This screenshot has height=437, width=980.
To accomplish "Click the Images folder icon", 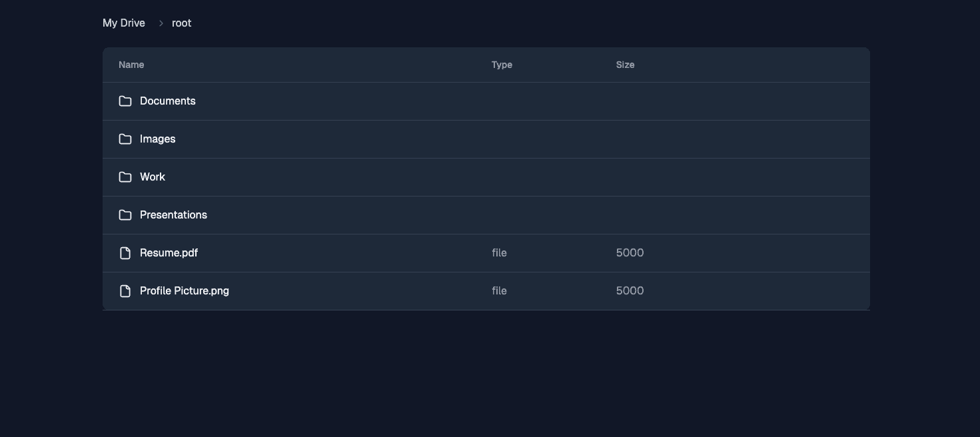I will [125, 139].
